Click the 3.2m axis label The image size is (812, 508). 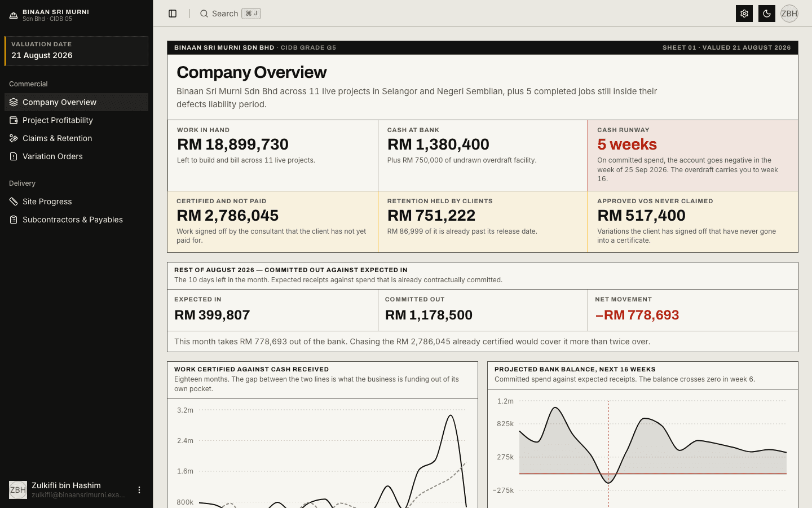click(x=185, y=410)
